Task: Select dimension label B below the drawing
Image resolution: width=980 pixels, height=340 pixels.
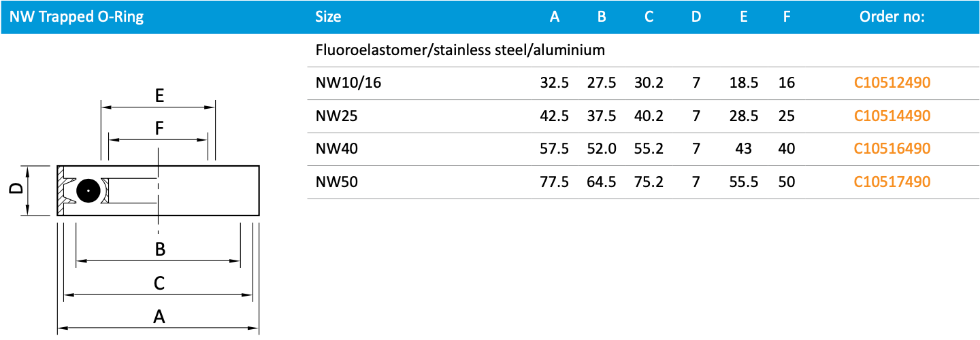Action: [160, 250]
